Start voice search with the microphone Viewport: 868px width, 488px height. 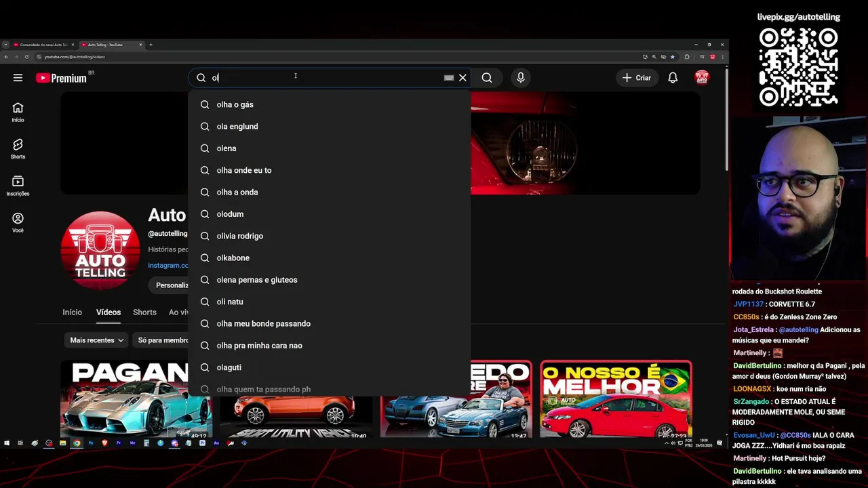[521, 78]
